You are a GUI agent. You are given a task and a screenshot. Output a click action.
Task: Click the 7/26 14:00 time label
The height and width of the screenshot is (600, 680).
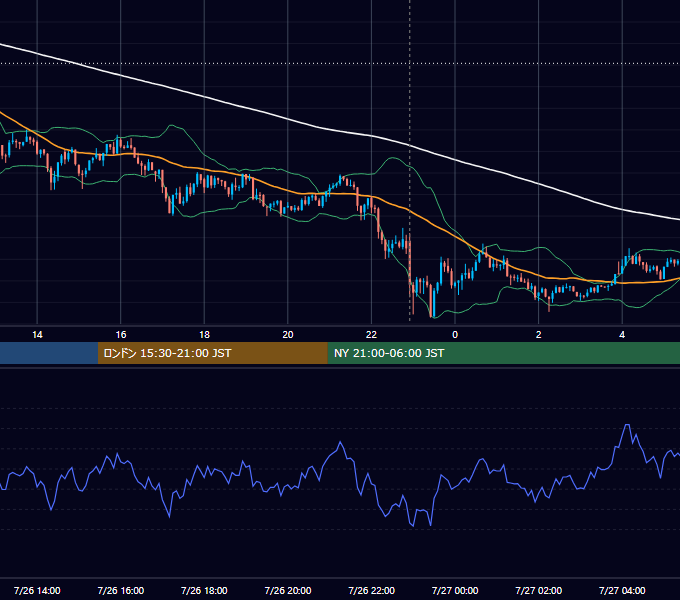37,590
